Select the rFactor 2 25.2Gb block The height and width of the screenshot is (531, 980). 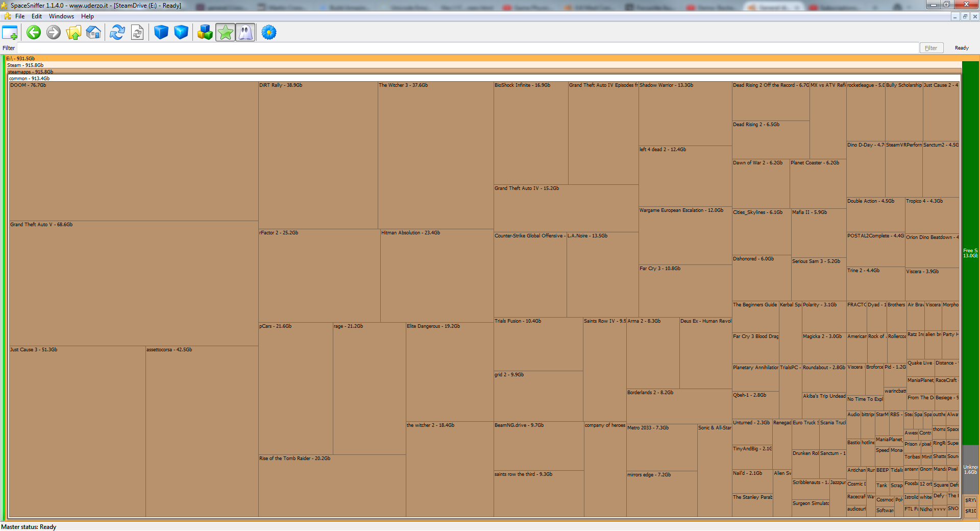coord(320,276)
